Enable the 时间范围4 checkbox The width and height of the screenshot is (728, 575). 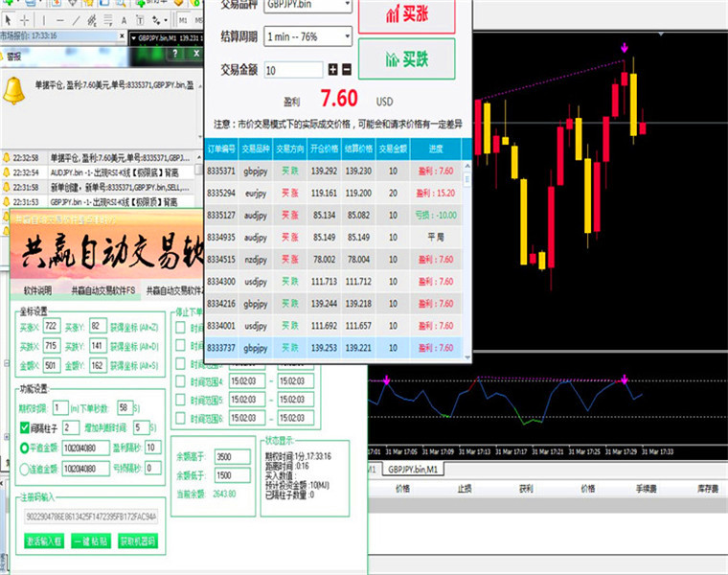180,381
